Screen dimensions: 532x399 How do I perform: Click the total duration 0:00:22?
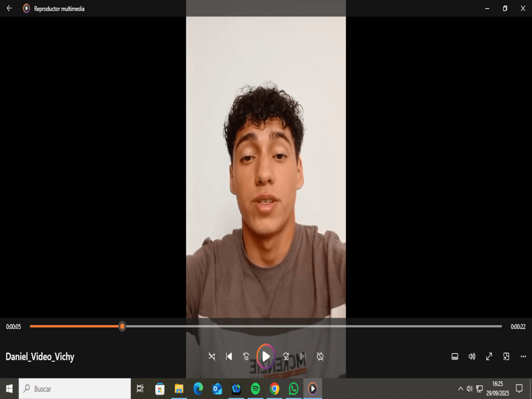coord(518,327)
